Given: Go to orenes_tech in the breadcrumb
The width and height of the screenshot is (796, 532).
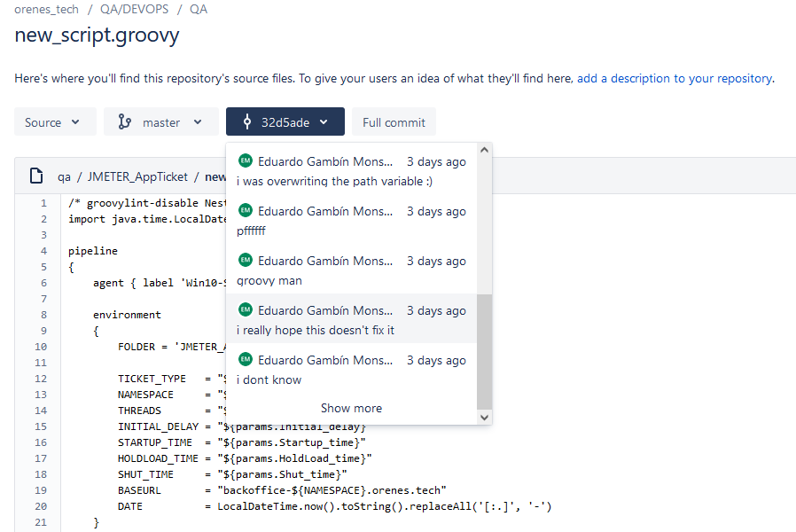Looking at the screenshot, I should [46, 9].
